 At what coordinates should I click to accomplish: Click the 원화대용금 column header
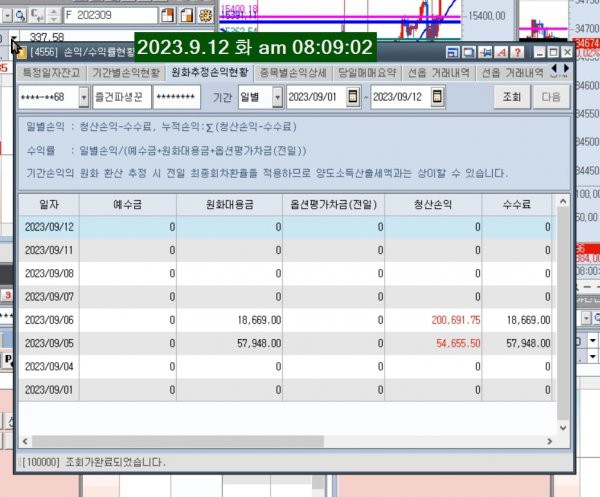point(230,205)
